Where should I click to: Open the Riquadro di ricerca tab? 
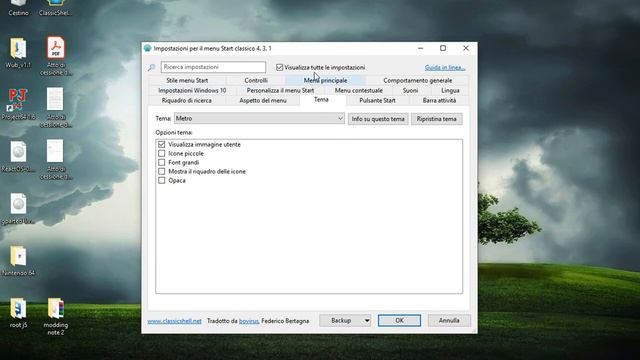coord(187,100)
